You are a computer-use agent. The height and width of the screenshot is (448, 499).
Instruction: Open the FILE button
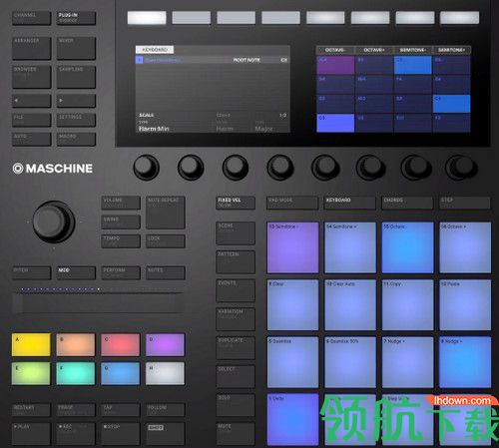(32, 120)
